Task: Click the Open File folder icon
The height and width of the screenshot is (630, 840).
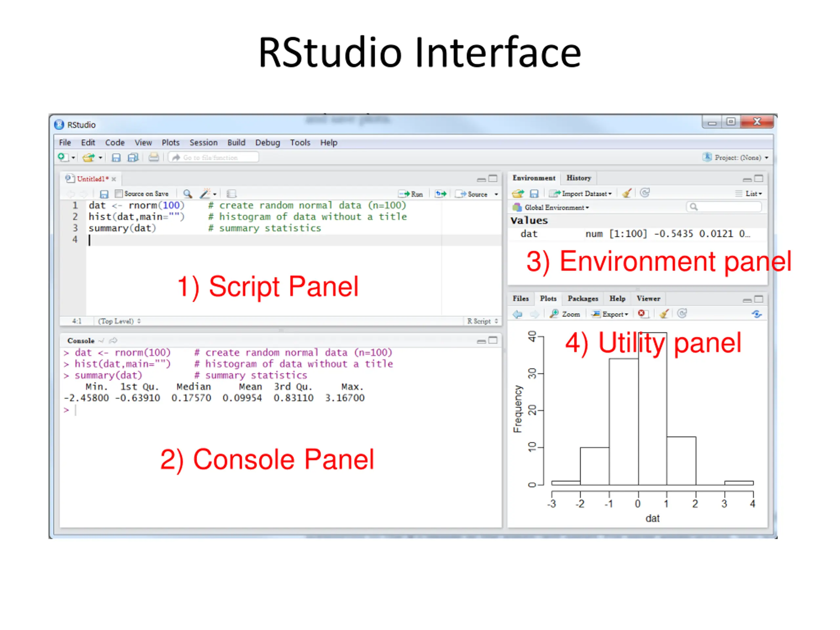Action: pyautogui.click(x=89, y=157)
